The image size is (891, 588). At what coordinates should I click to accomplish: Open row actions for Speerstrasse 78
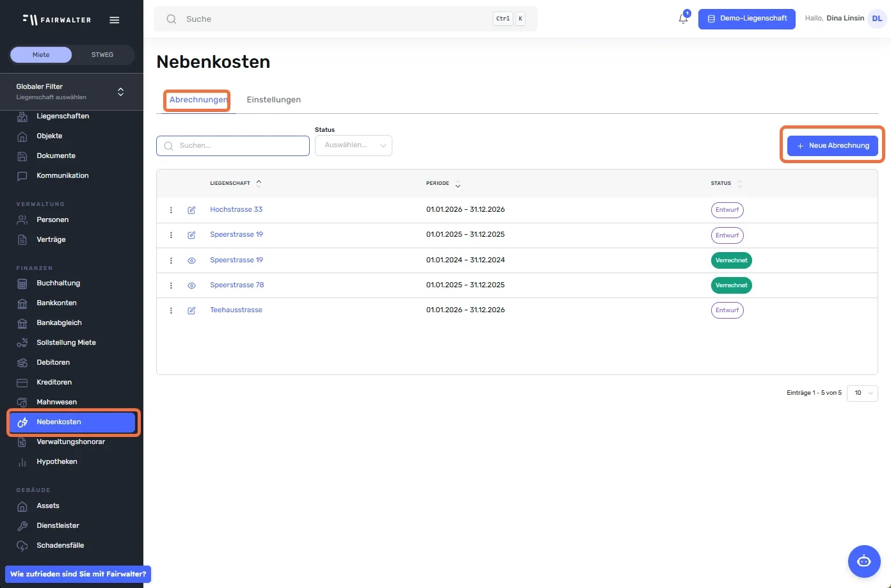[x=171, y=285]
